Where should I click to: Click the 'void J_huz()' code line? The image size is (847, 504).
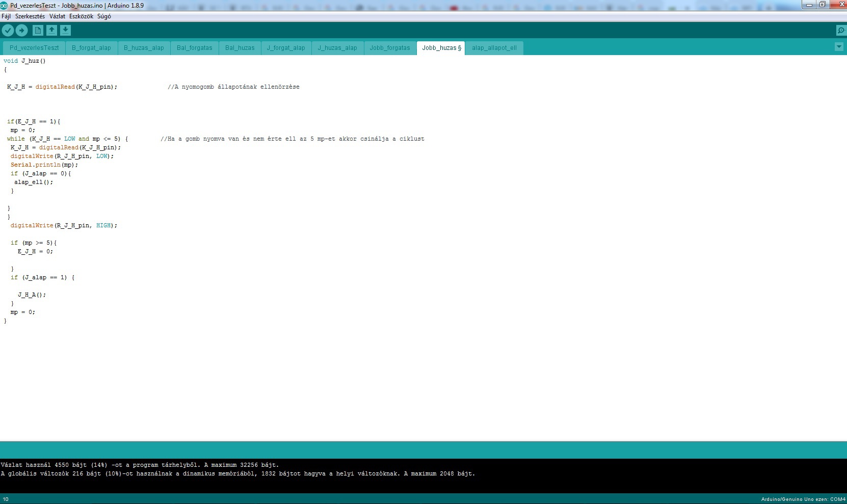24,61
